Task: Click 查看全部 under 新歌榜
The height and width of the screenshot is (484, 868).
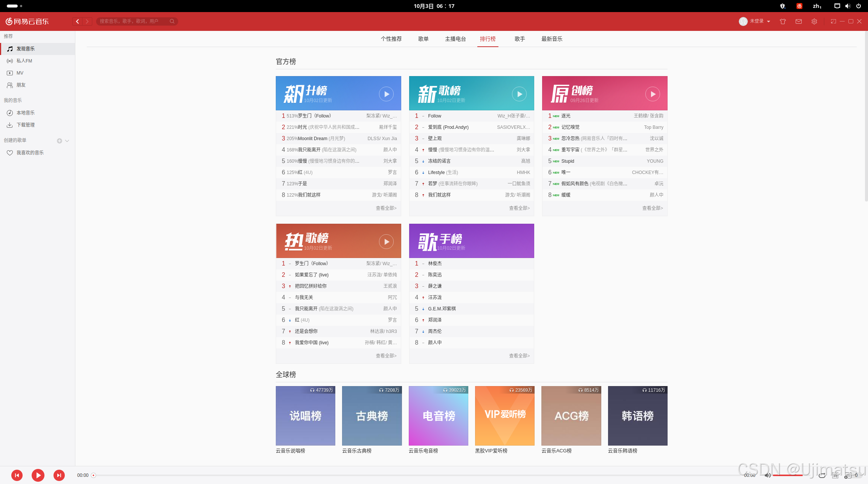Action: 519,208
